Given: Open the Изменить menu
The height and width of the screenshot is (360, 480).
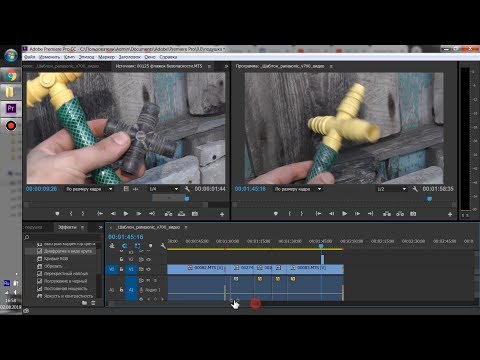Looking at the screenshot, I should (x=49, y=57).
